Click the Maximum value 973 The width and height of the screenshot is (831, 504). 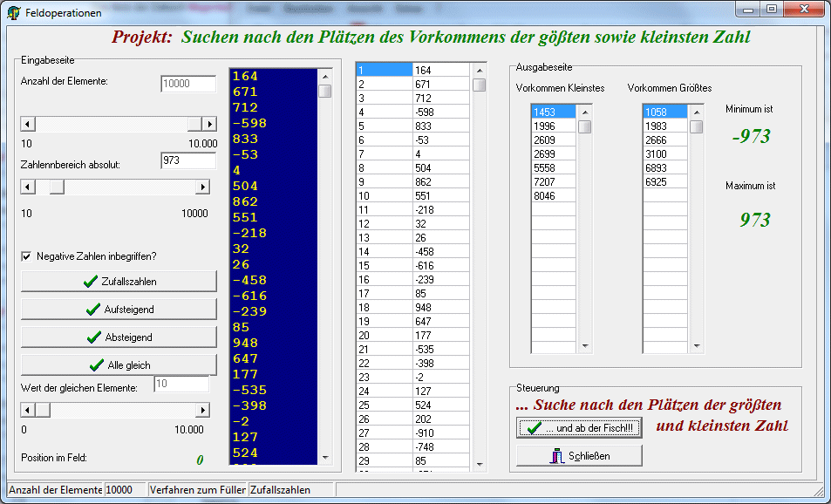(x=754, y=220)
